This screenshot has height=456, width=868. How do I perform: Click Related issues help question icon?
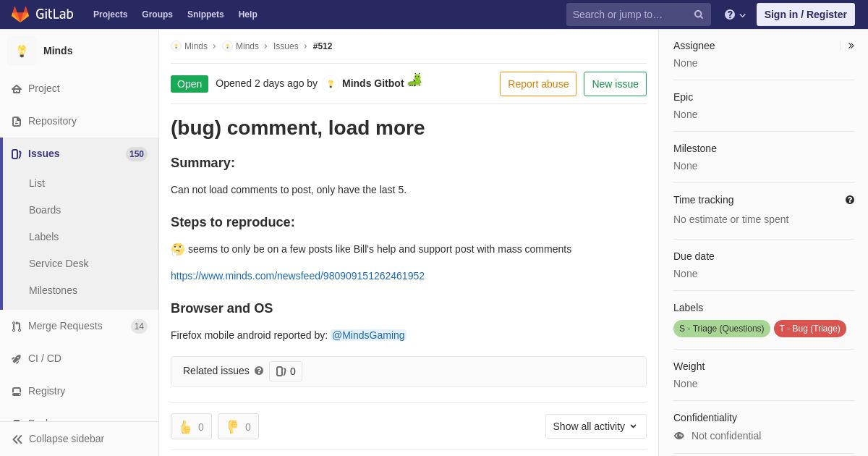pyautogui.click(x=259, y=371)
